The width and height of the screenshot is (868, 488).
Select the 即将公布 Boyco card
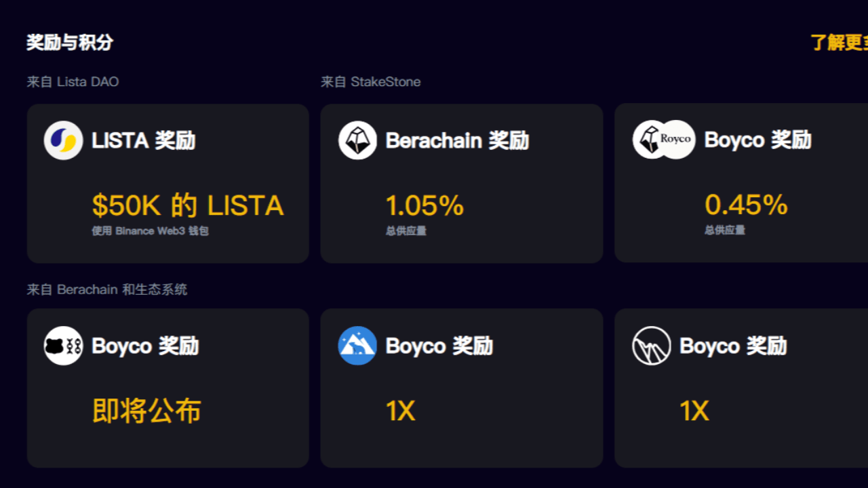(167, 388)
